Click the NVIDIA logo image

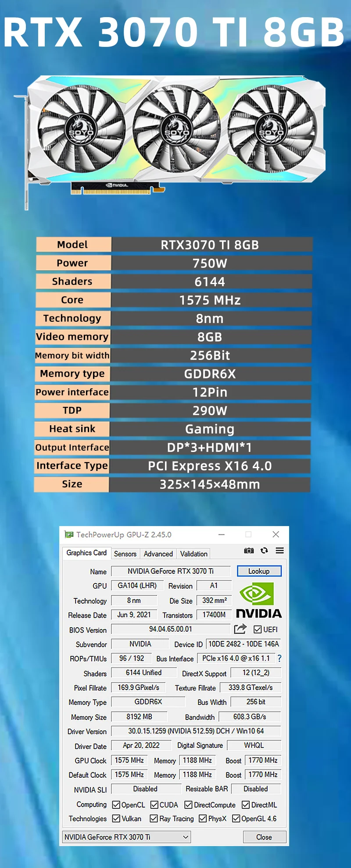pos(258,600)
